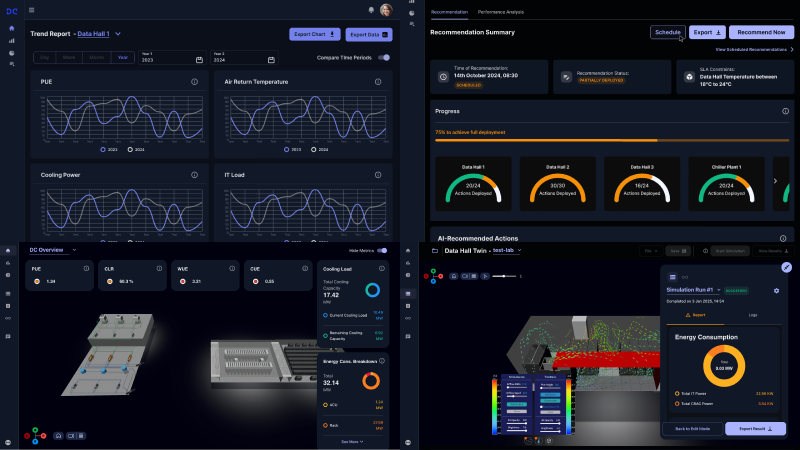Toggle 2023 legend marker under PUE chart
Image resolution: width=800 pixels, height=450 pixels.
(x=103, y=149)
